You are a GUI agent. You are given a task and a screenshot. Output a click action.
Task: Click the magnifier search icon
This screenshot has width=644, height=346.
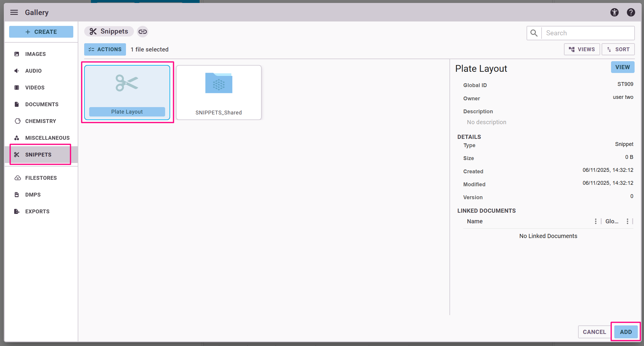pyautogui.click(x=534, y=33)
